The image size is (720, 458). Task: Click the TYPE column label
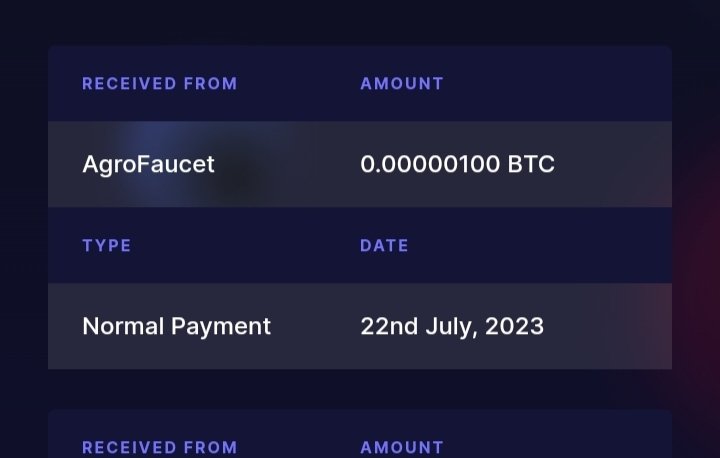coord(107,246)
